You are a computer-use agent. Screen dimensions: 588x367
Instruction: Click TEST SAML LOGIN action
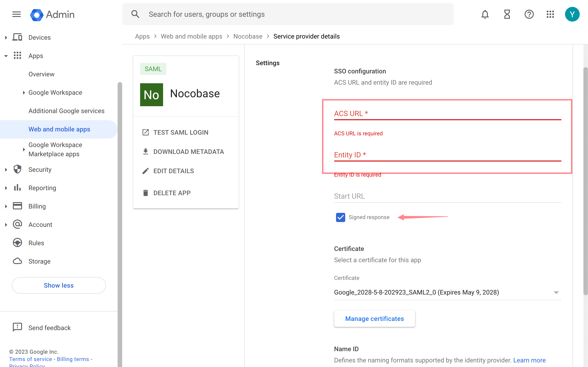181,132
